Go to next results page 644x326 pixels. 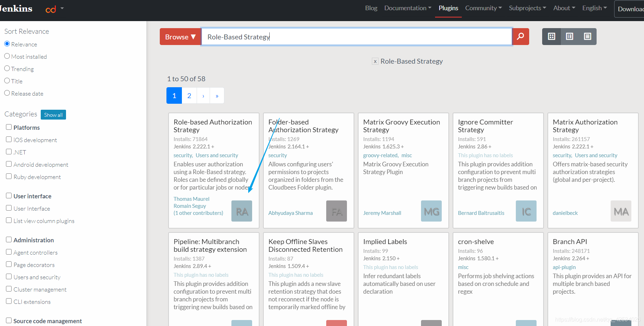pyautogui.click(x=203, y=96)
